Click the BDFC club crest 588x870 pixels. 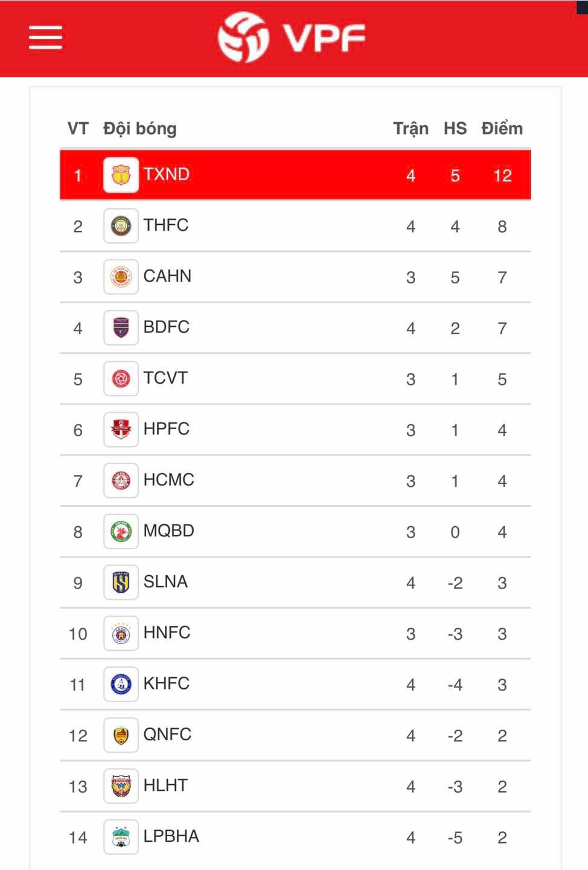[121, 328]
